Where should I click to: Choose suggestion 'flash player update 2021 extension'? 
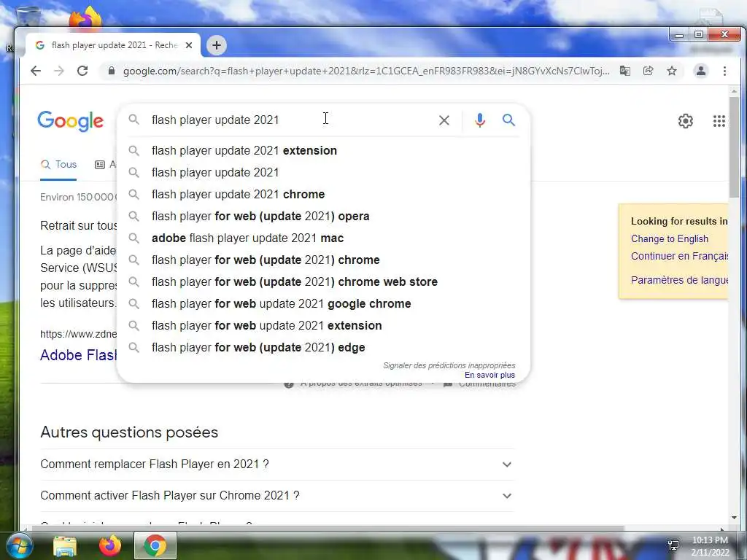click(x=323, y=150)
